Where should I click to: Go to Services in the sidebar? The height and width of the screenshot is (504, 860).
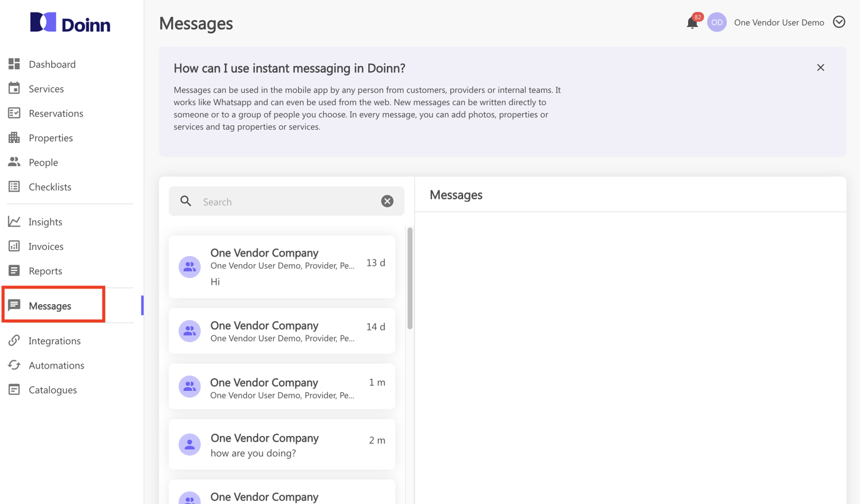[46, 89]
